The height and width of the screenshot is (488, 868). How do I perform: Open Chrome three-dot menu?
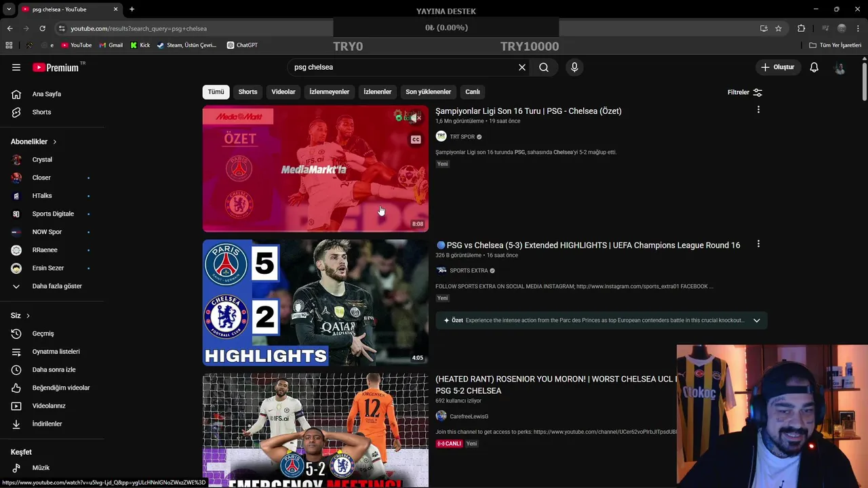pyautogui.click(x=859, y=28)
